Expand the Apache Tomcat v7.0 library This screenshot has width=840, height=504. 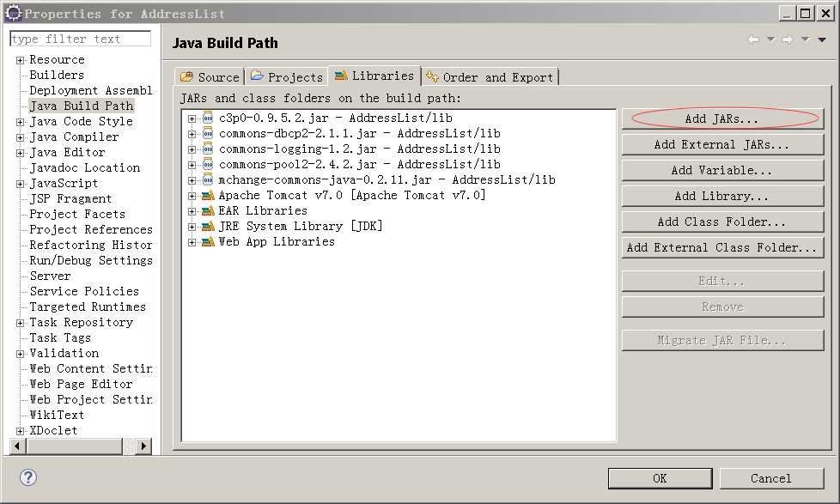point(192,196)
